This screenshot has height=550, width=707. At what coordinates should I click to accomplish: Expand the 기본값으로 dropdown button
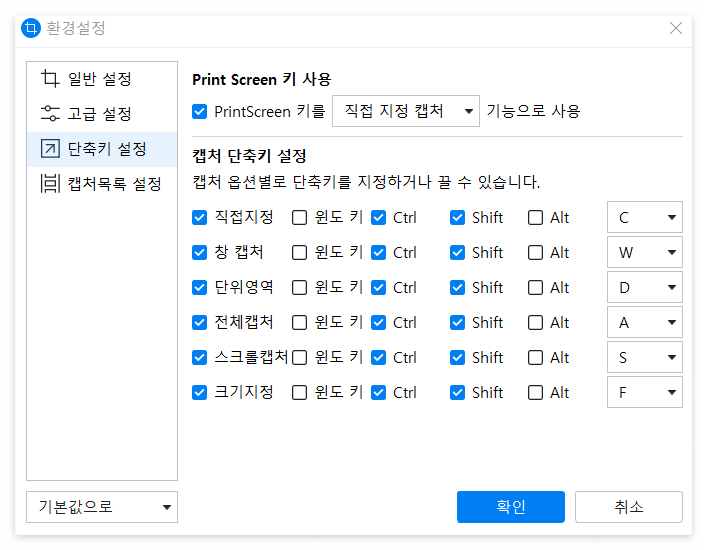[x=102, y=507]
